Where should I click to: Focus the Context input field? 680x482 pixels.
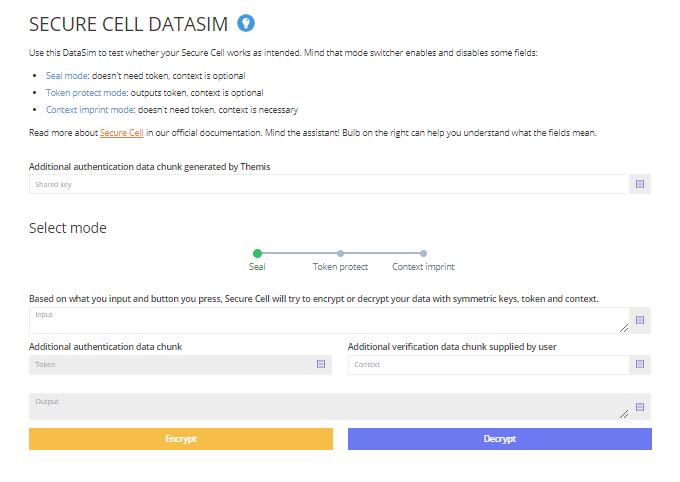(x=489, y=365)
